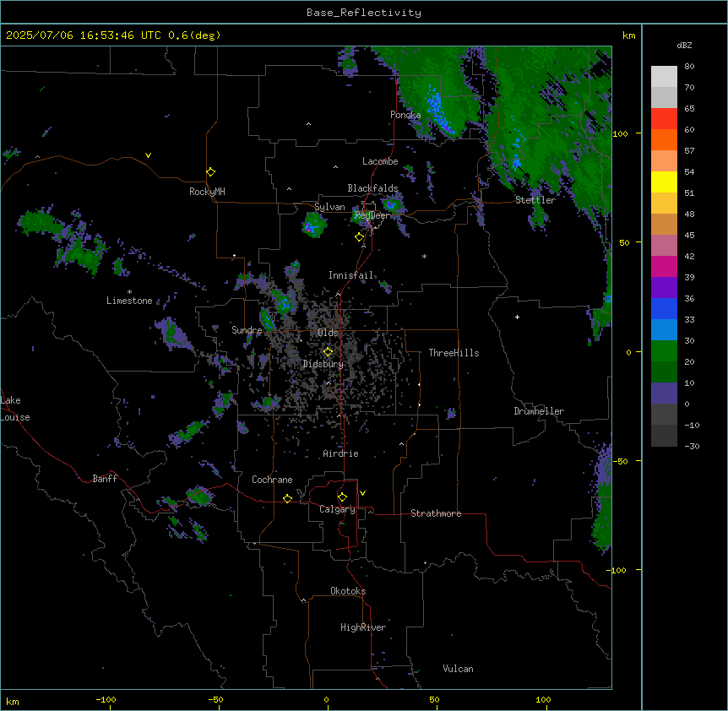The image size is (728, 711).
Task: Click the Cochrane label
Action: [272, 480]
